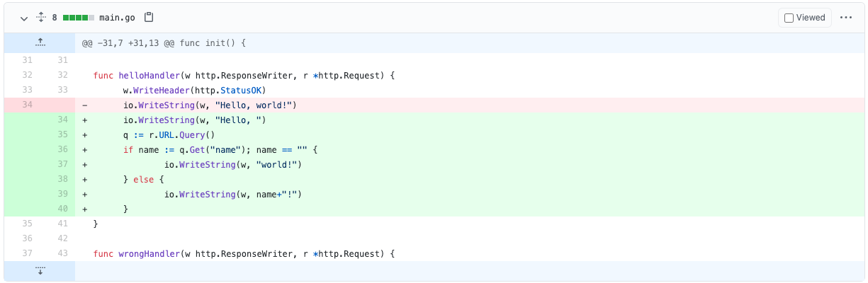Click the main.go filename link

[x=119, y=18]
